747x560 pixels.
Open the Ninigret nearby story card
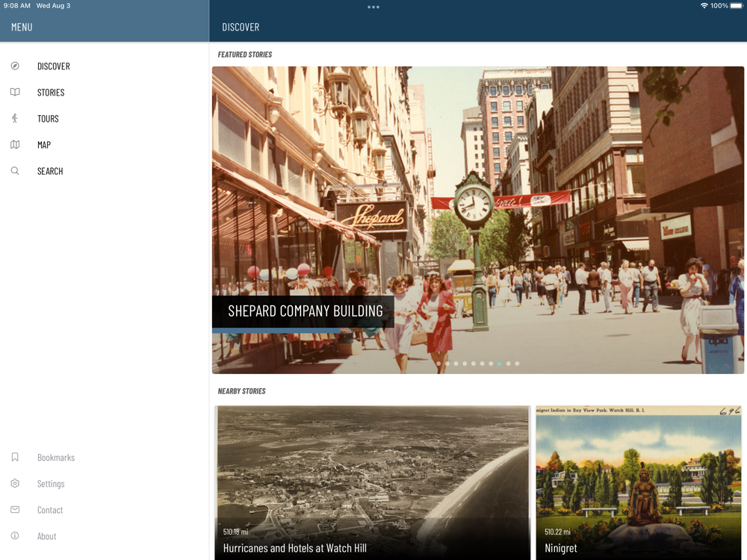(639, 482)
